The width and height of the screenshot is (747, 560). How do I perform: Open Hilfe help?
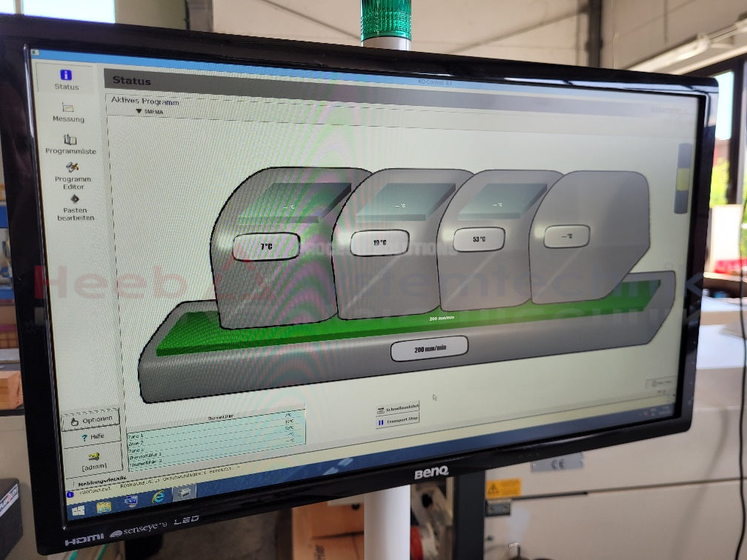pos(92,436)
